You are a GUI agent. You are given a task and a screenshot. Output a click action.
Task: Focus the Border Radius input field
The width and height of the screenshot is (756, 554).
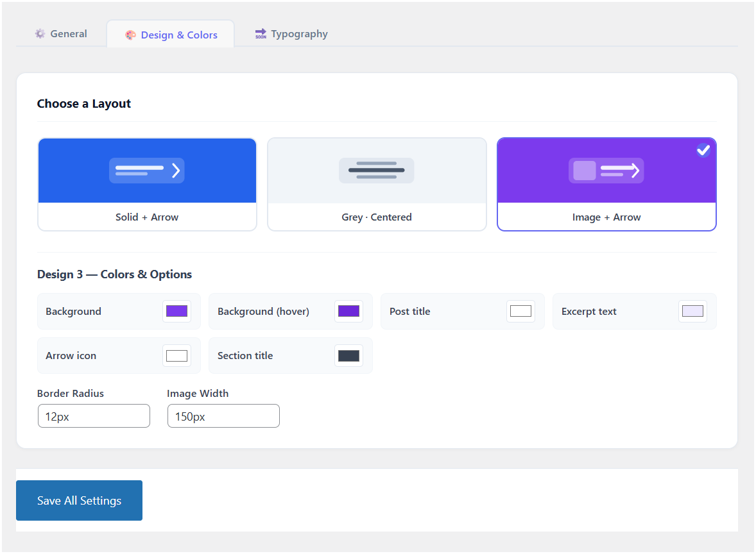click(x=94, y=415)
